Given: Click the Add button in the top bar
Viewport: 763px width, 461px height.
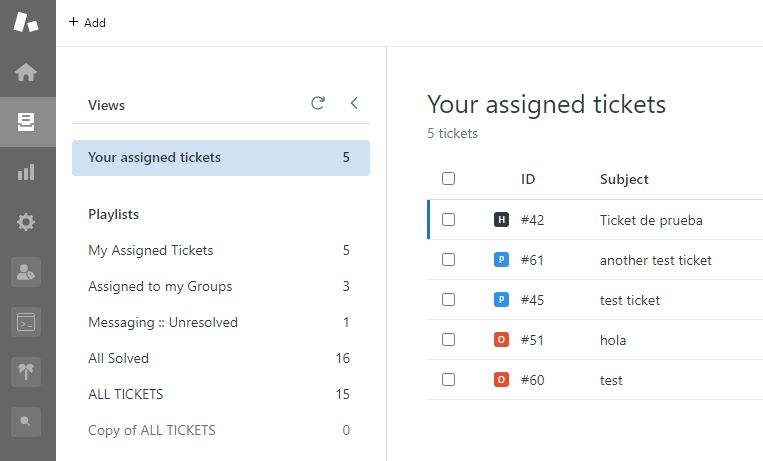Looking at the screenshot, I should coord(87,23).
